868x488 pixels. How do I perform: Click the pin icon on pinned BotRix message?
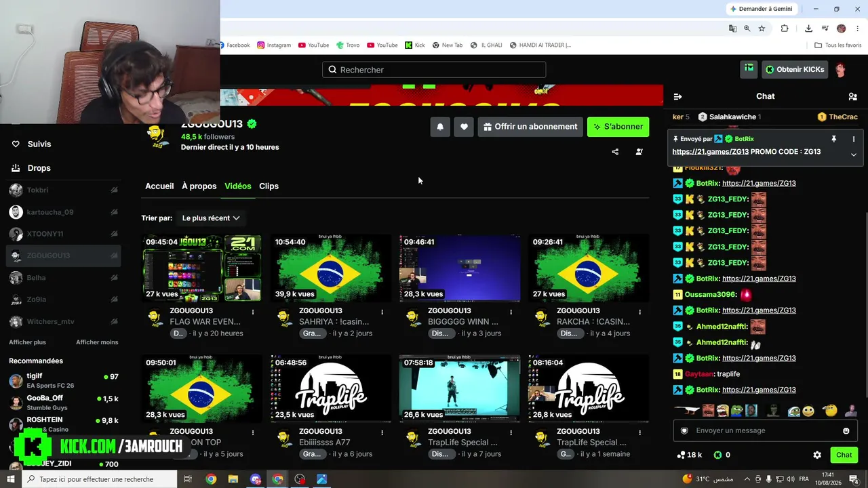834,139
